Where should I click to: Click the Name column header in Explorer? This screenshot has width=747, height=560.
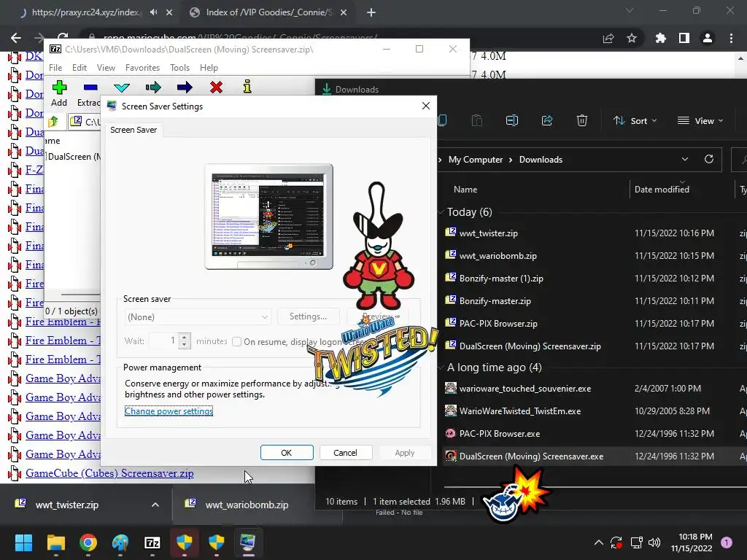pos(465,189)
